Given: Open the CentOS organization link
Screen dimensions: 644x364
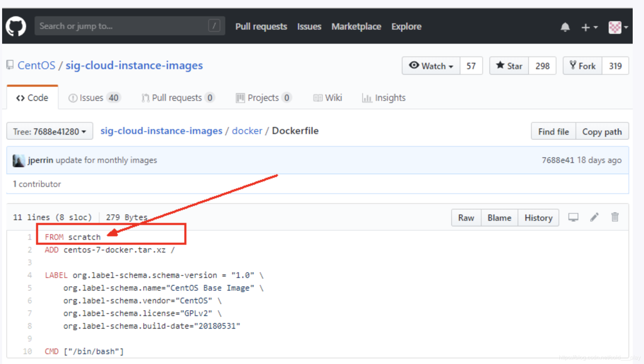Looking at the screenshot, I should 36,65.
